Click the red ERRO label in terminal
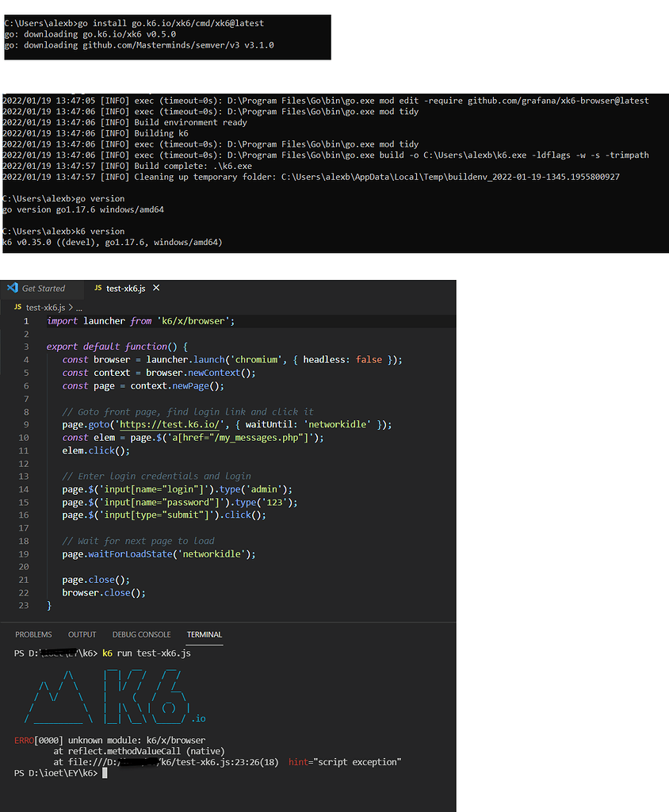The height and width of the screenshot is (812, 669). 25,741
